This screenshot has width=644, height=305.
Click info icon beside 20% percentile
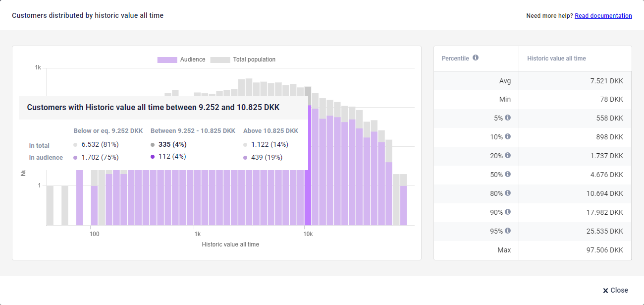point(508,156)
